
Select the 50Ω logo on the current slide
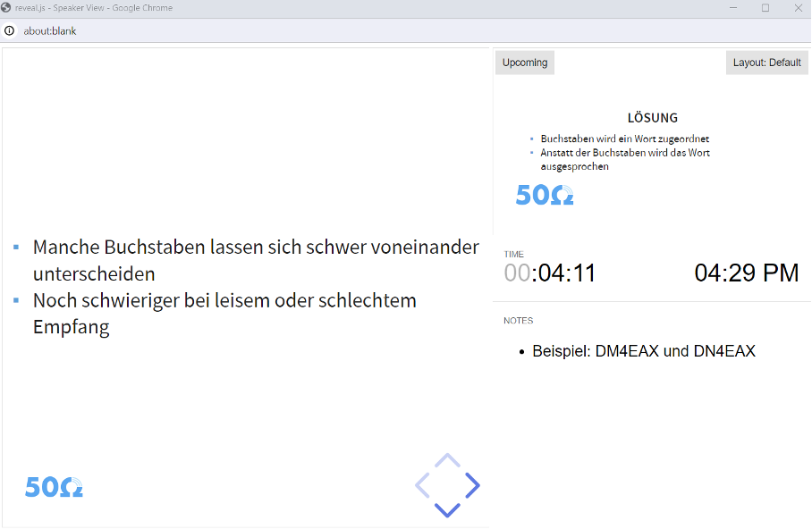54,487
